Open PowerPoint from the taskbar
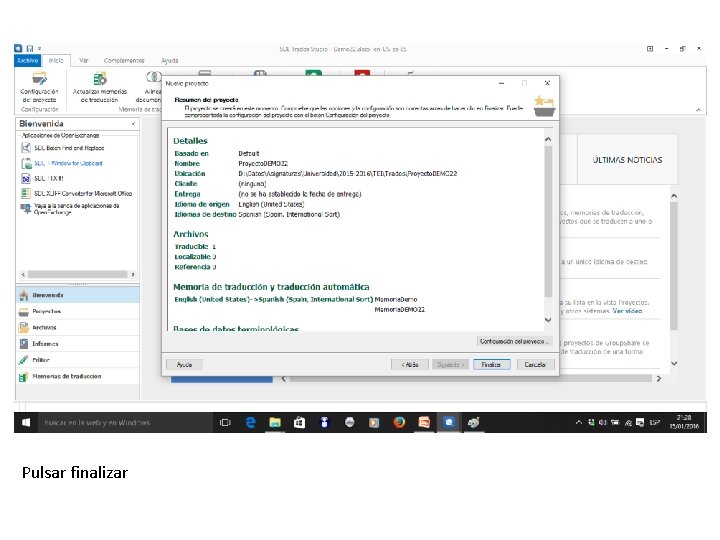The height and width of the screenshot is (540, 720). (424, 422)
